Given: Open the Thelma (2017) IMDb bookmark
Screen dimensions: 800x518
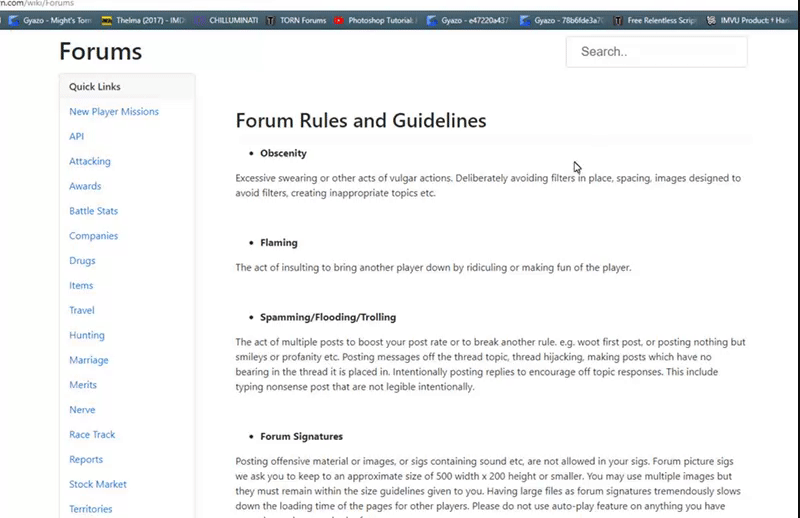Looking at the screenshot, I should pyautogui.click(x=143, y=20).
